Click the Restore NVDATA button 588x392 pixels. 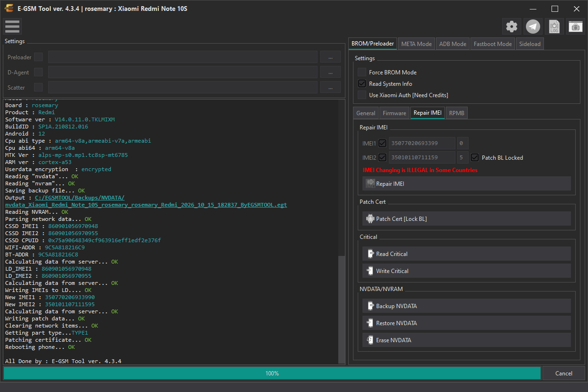click(466, 323)
